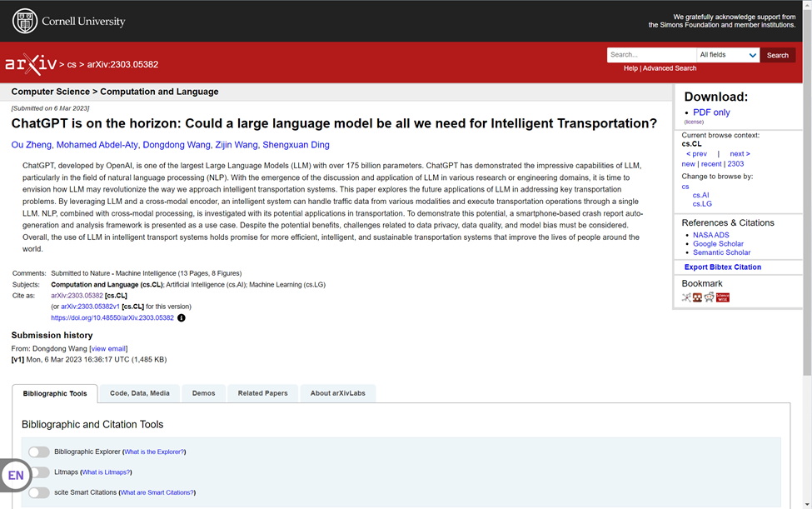Open the Semantic Scholar link
The height and width of the screenshot is (509, 812).
pyautogui.click(x=721, y=252)
